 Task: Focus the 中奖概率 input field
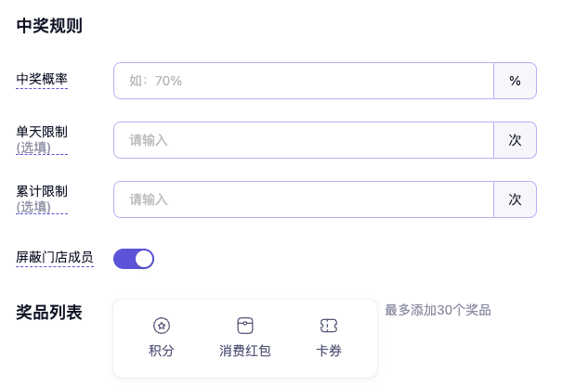[303, 81]
